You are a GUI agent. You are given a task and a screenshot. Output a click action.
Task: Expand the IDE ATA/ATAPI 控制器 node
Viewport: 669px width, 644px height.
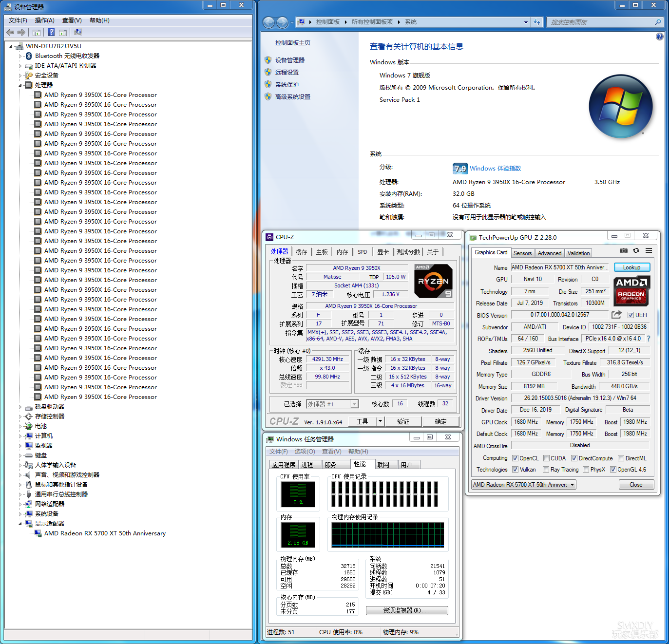(20, 66)
